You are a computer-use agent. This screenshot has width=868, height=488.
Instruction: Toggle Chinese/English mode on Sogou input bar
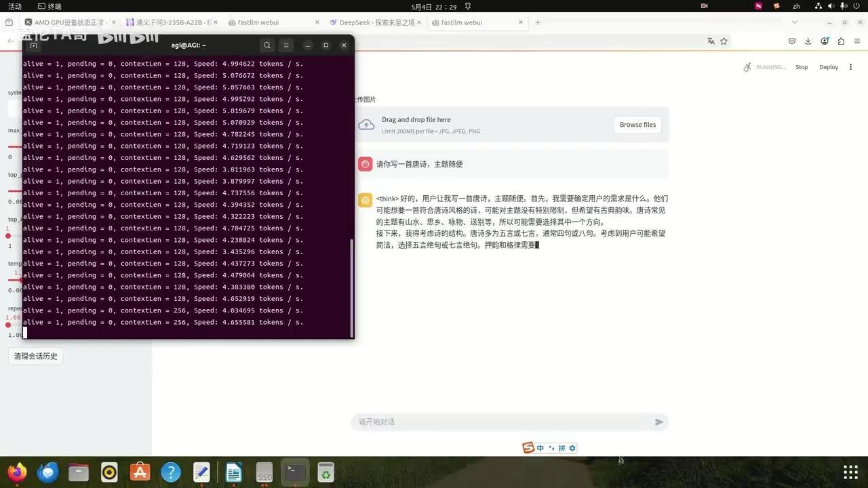click(540, 448)
